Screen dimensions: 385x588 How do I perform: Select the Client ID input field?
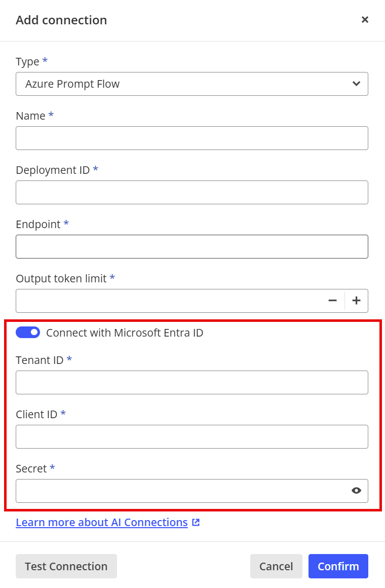pos(191,436)
